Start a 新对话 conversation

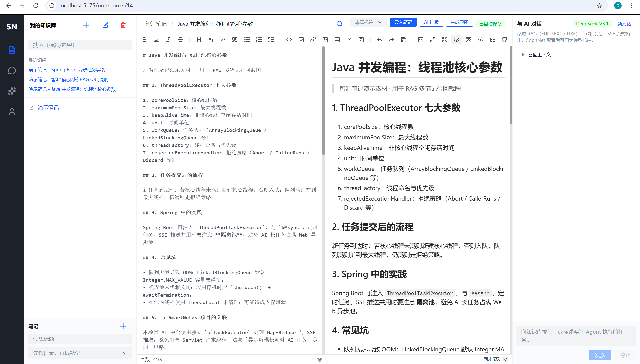[x=624, y=24]
